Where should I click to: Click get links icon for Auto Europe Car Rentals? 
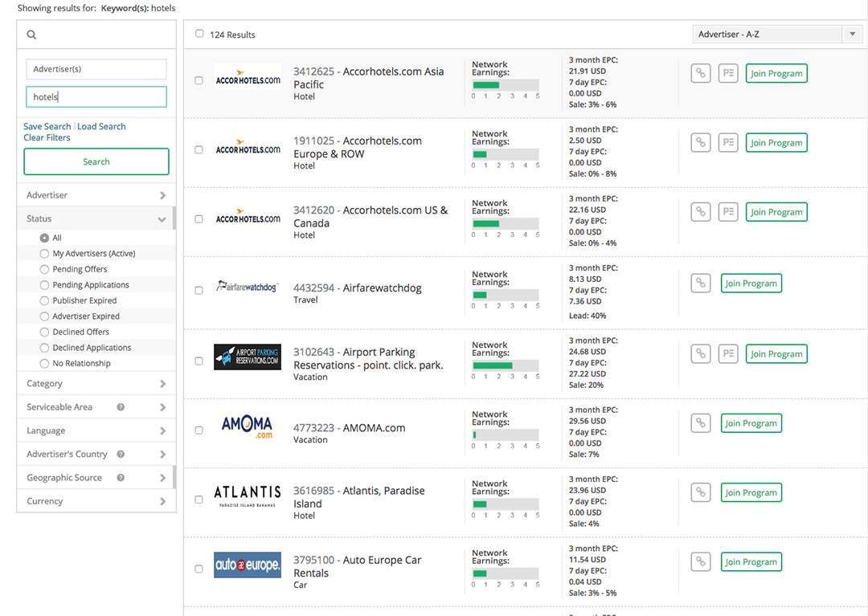(x=701, y=562)
